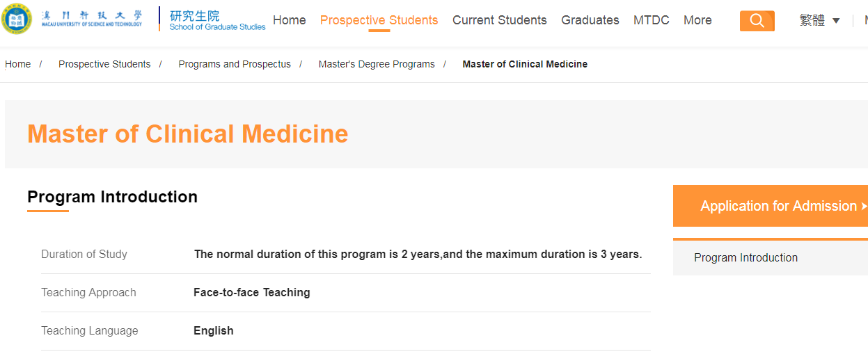
Task: Click Home in the top navigation bar
Action: 290,20
